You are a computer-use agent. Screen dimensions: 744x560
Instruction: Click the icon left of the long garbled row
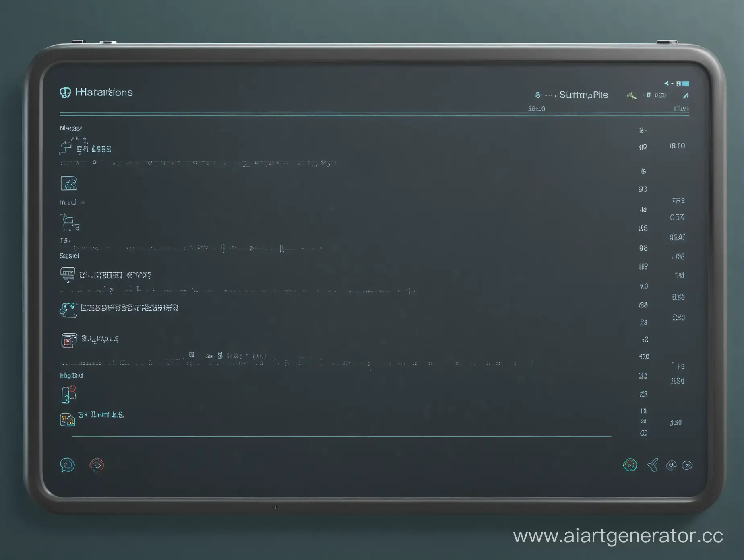coord(68,309)
